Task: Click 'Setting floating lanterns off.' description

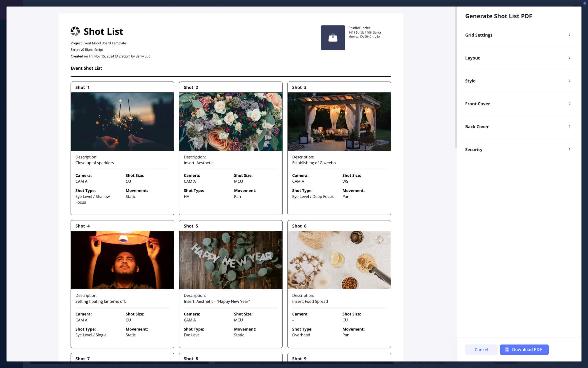Action: [101, 301]
